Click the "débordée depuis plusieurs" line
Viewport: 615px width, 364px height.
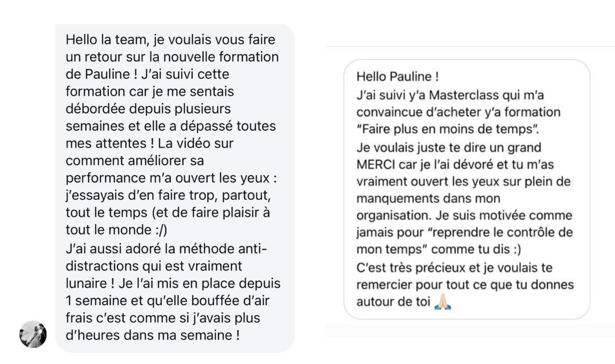pos(148,109)
